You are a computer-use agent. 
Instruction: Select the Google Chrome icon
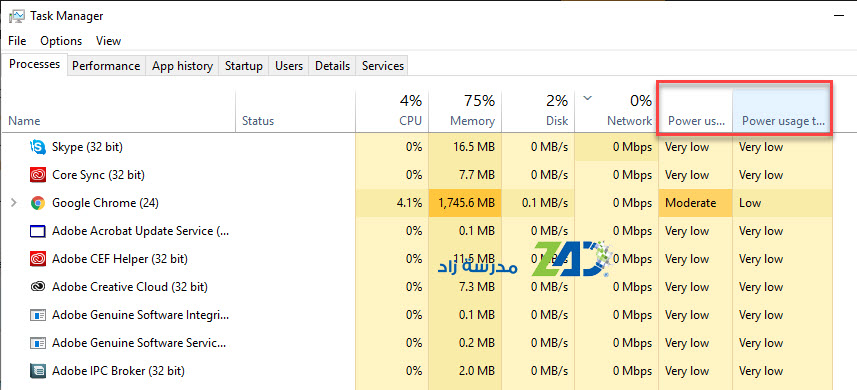pos(38,203)
